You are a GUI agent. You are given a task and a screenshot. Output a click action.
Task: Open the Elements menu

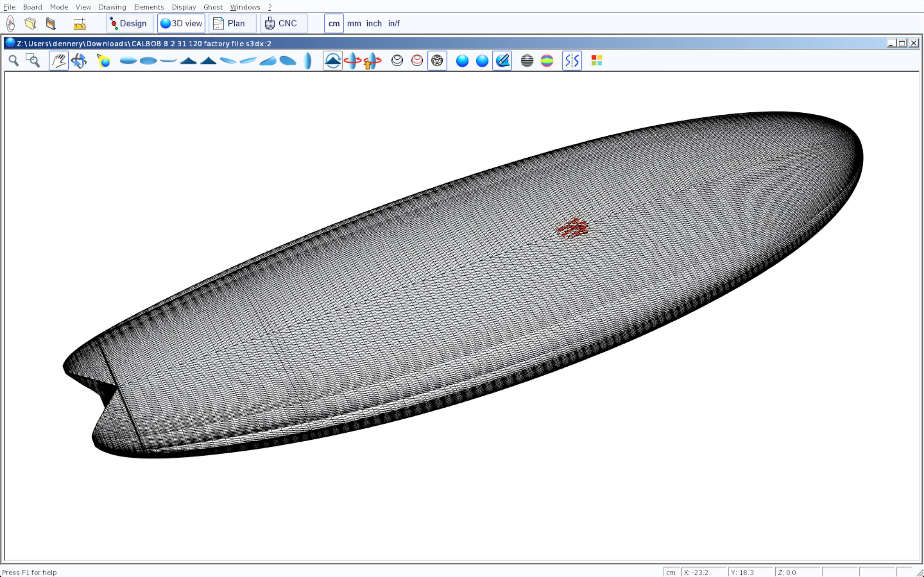pyautogui.click(x=149, y=7)
